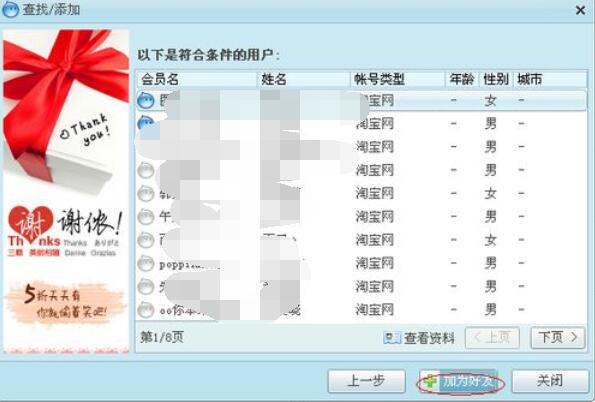The image size is (595, 402).
Task: Click the blue avatar icon in highlighted row
Action: [146, 101]
